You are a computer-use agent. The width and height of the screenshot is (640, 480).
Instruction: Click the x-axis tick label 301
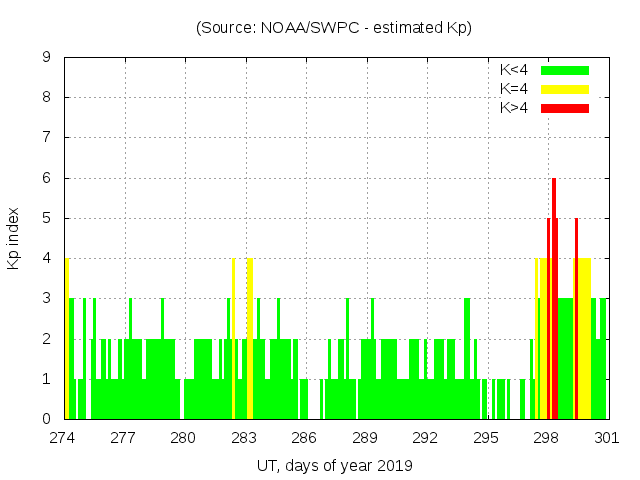tap(606, 438)
